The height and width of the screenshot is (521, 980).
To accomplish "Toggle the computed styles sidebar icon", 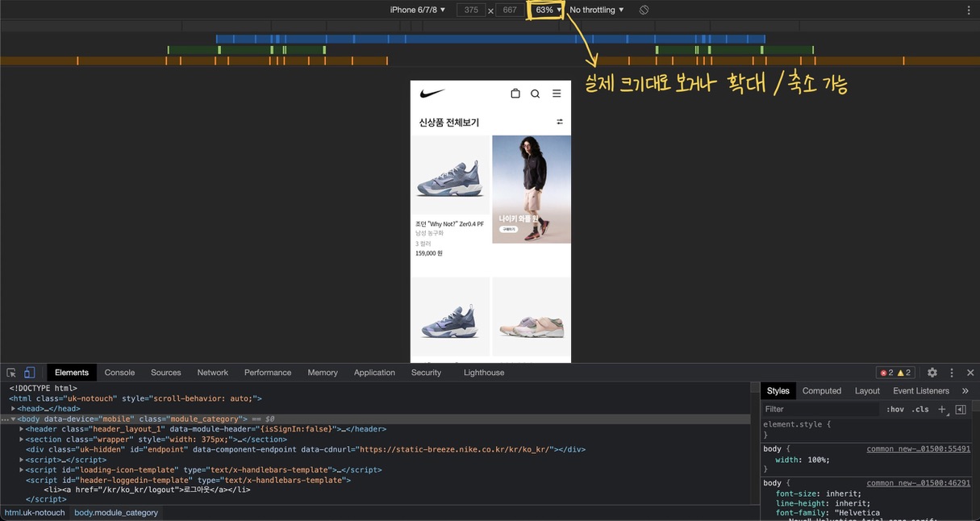I will (961, 409).
